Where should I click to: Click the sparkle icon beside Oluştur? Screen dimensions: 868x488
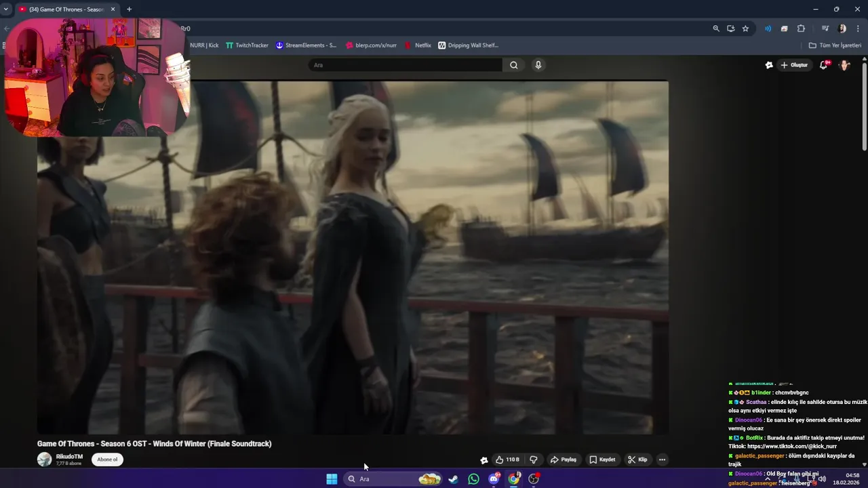(769, 65)
